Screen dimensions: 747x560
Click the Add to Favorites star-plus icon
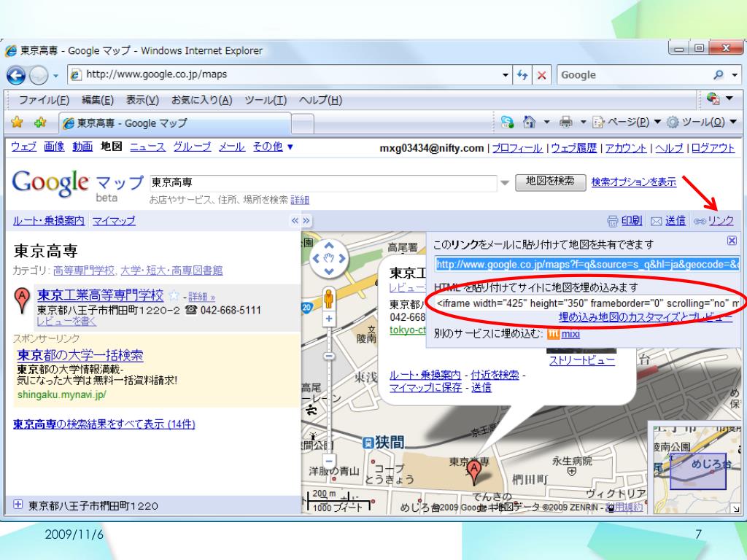(40, 122)
